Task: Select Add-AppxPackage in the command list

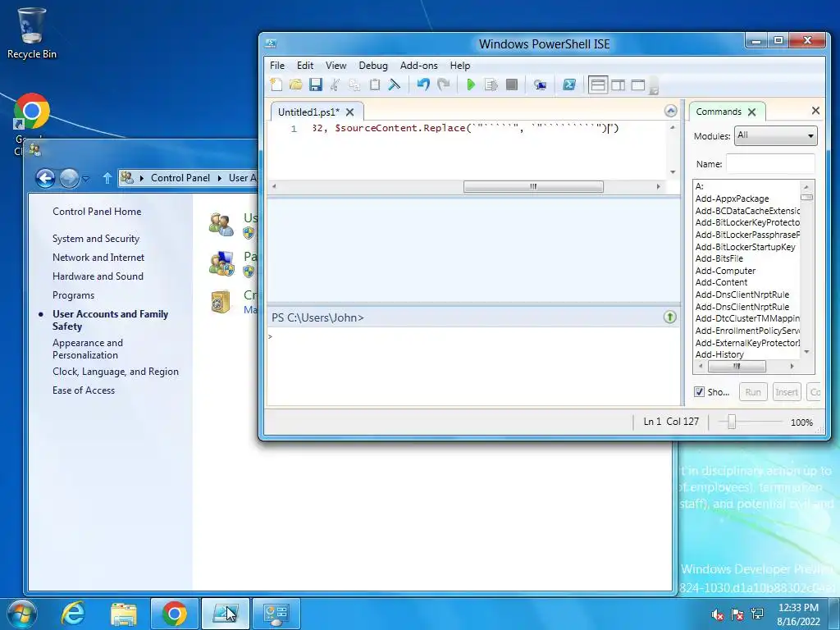Action: (x=732, y=199)
